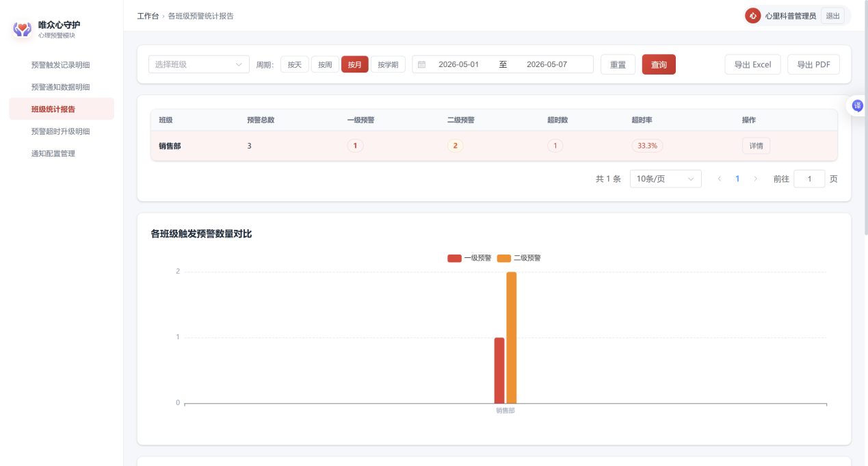This screenshot has width=868, height=466.
Task: Go to next page arrow in pagination
Action: [x=755, y=179]
